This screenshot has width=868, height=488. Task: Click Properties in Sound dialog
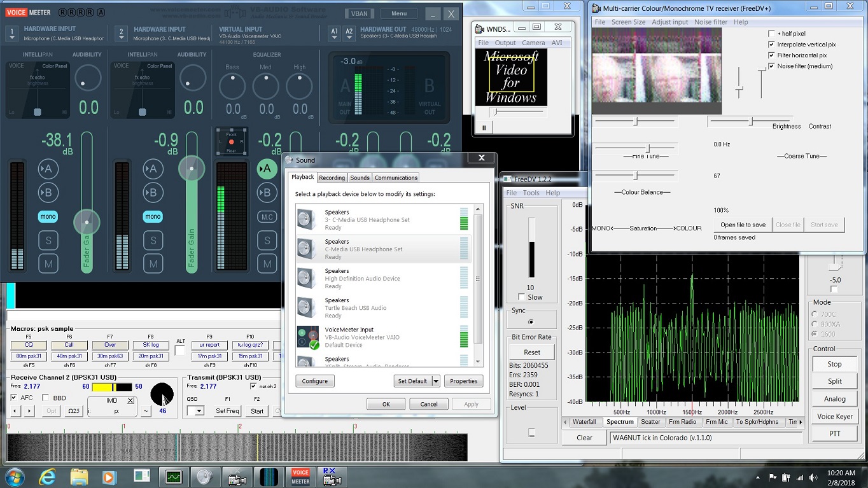[463, 381]
